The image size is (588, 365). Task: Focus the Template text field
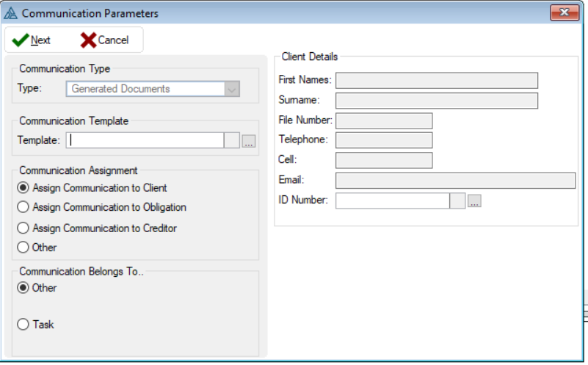click(145, 141)
